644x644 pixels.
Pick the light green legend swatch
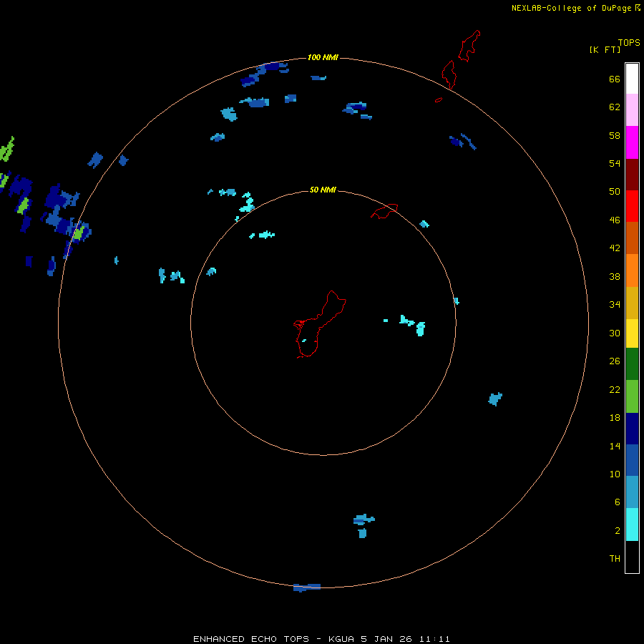click(x=632, y=396)
